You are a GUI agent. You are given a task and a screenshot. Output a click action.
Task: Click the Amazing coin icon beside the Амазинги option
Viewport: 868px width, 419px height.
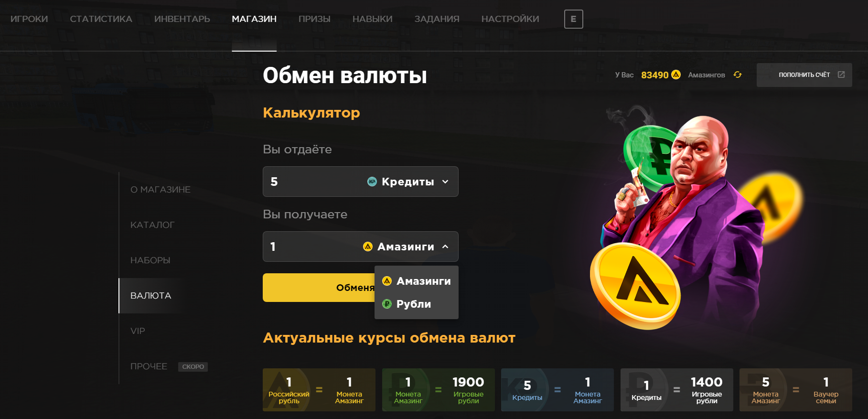click(x=387, y=281)
